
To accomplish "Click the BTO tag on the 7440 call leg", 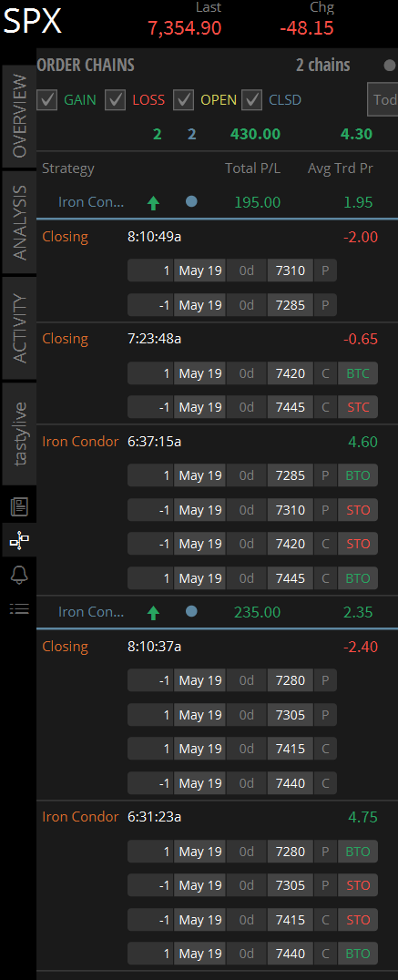I will point(358,954).
